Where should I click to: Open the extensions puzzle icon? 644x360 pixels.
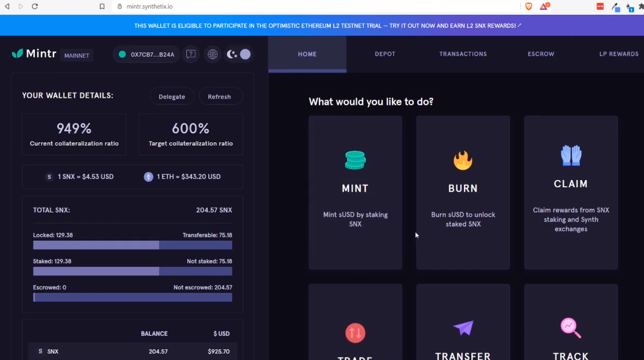coord(641,7)
